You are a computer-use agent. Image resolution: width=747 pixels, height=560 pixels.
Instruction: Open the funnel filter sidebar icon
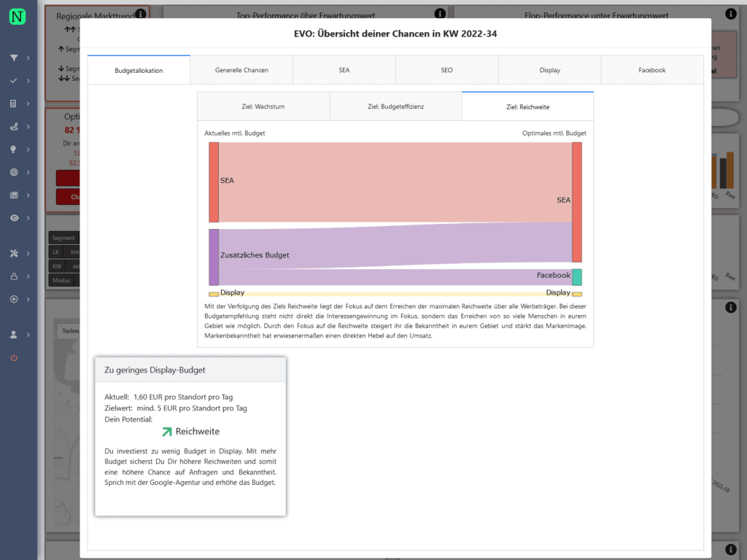13,58
